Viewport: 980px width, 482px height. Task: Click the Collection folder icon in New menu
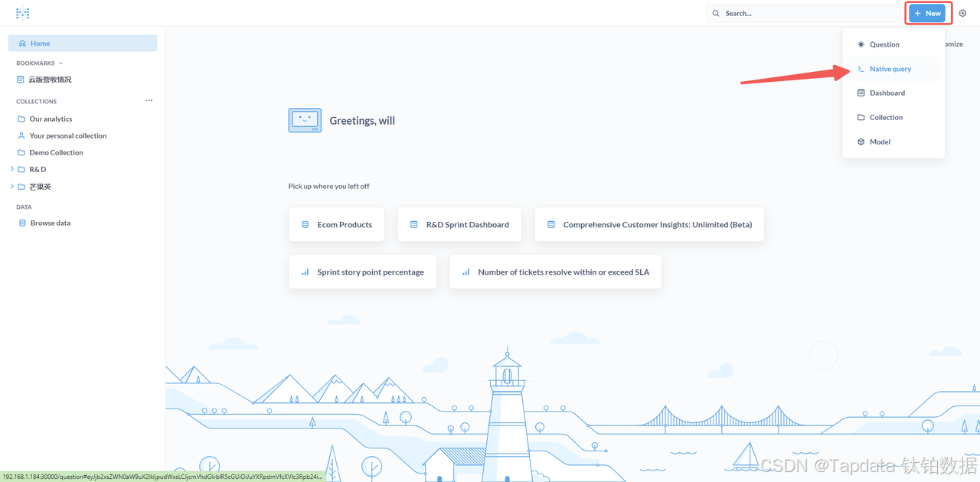(x=861, y=118)
